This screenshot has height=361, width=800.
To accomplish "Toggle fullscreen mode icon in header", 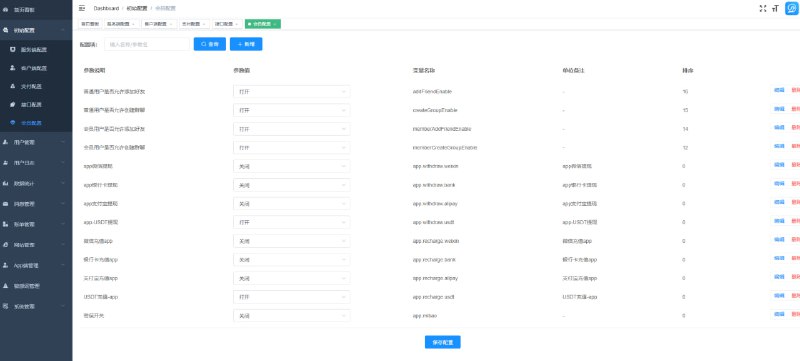I will click(x=763, y=8).
